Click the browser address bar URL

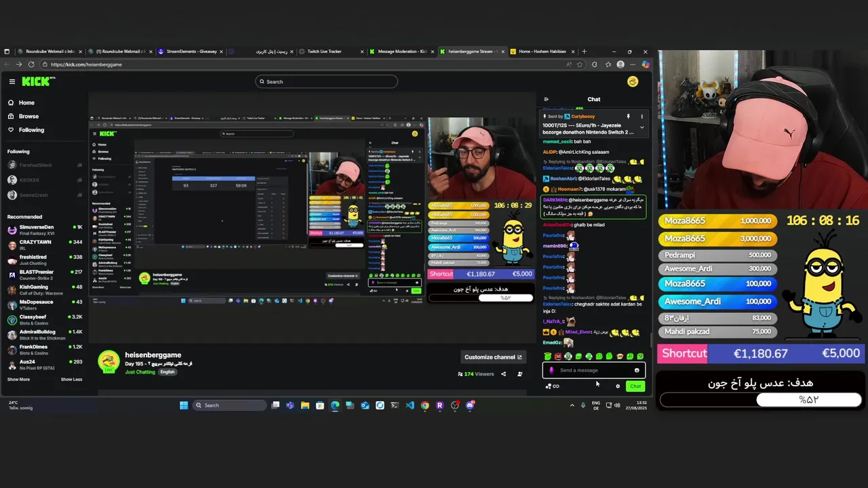pos(86,64)
